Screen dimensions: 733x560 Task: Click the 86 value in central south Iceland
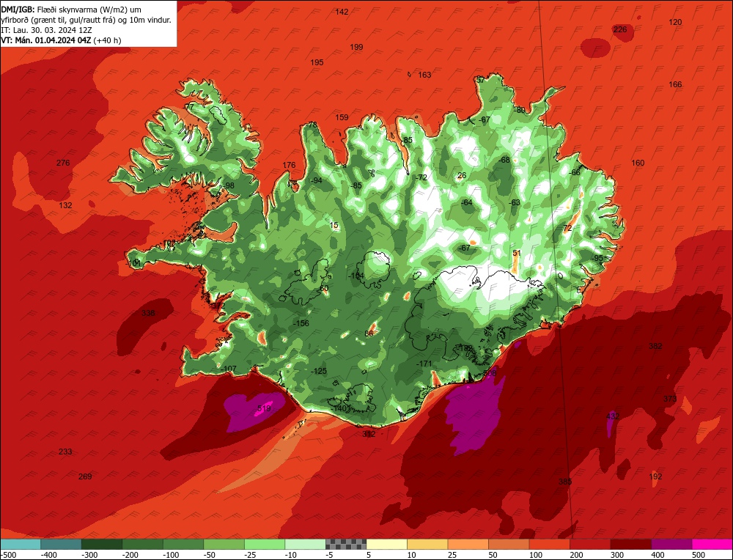369,334
